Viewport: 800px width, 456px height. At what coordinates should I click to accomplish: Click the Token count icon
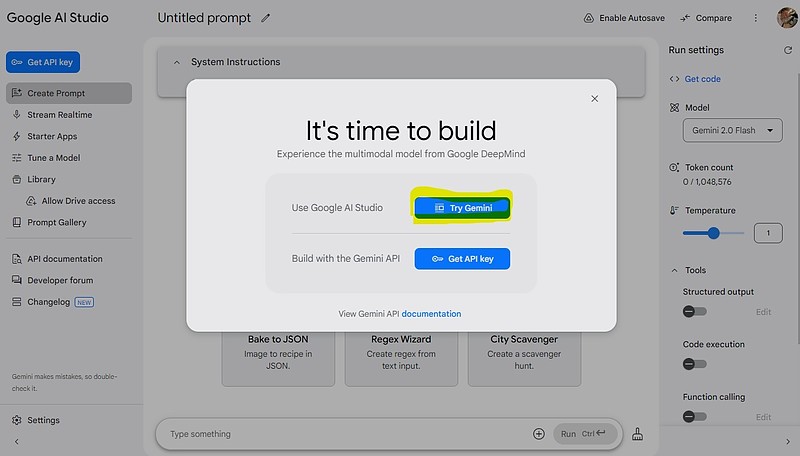pos(674,167)
